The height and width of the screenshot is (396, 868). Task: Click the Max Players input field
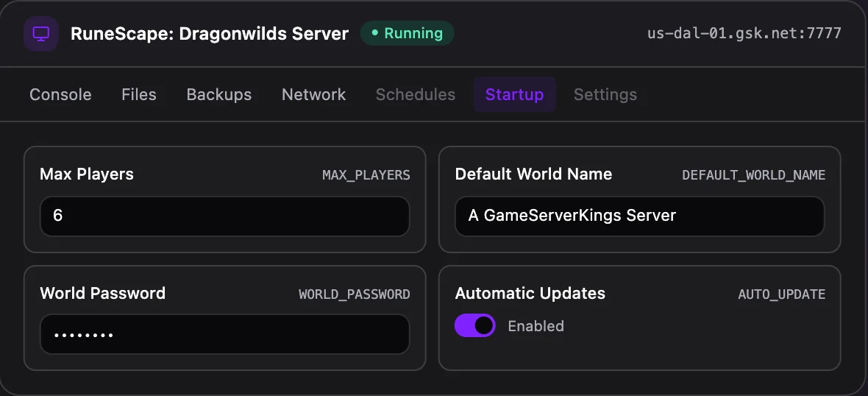click(x=225, y=216)
